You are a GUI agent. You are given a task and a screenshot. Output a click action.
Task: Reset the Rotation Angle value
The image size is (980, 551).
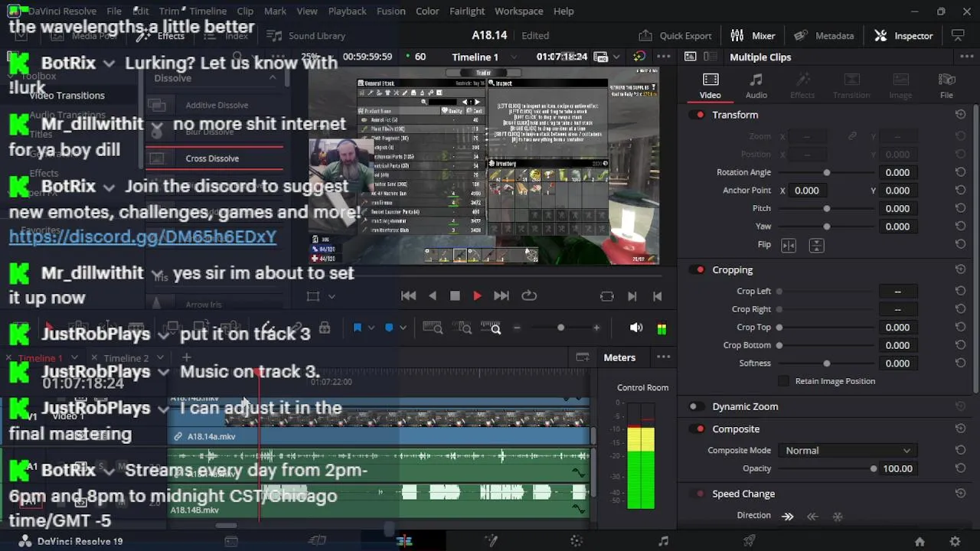point(960,172)
